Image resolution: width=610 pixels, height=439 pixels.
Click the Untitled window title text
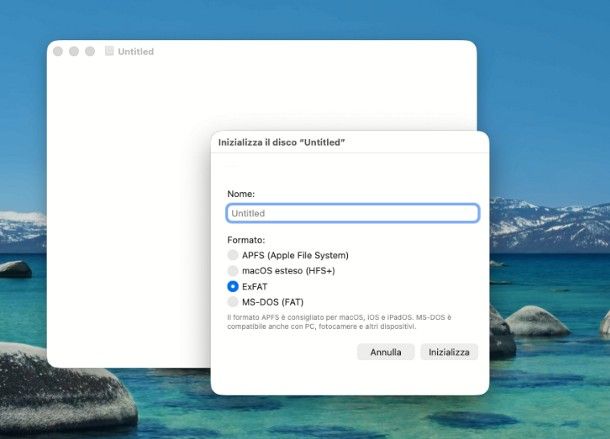coord(136,51)
